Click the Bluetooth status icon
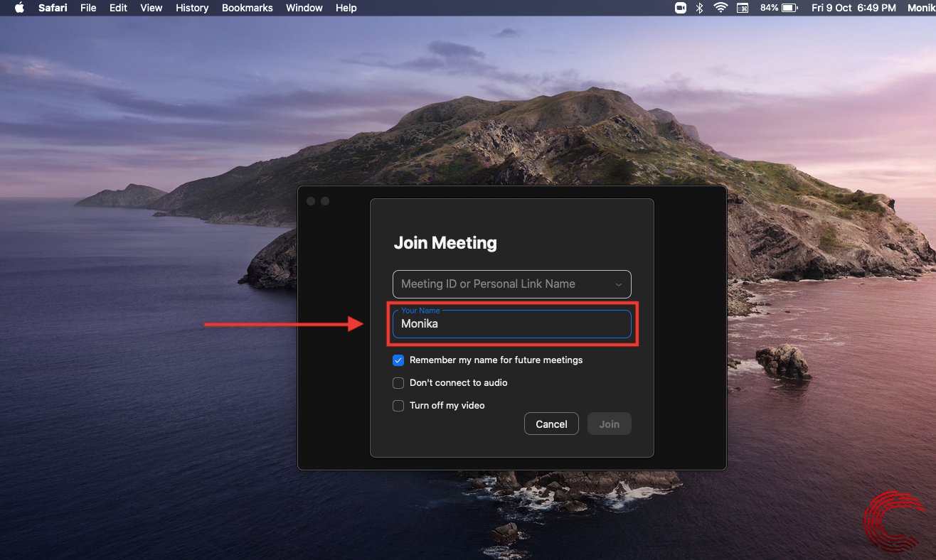Viewport: 936px width, 560px height. (x=700, y=8)
